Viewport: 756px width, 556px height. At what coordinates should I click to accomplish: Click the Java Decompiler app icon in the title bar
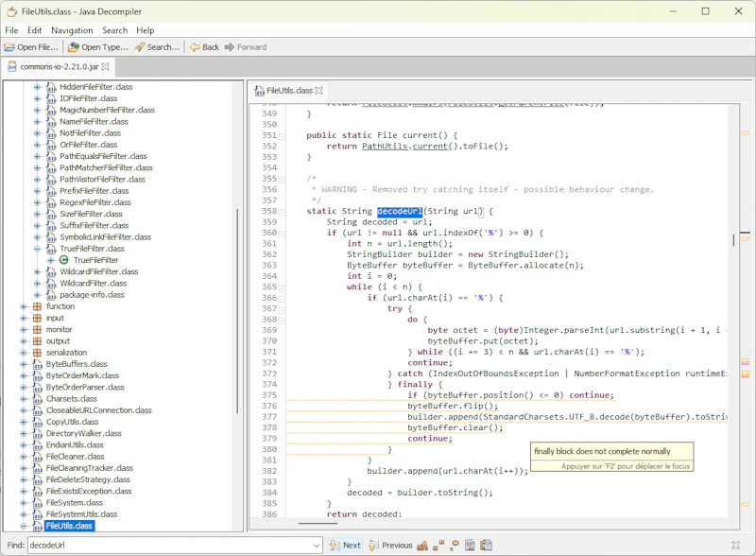[x=11, y=11]
